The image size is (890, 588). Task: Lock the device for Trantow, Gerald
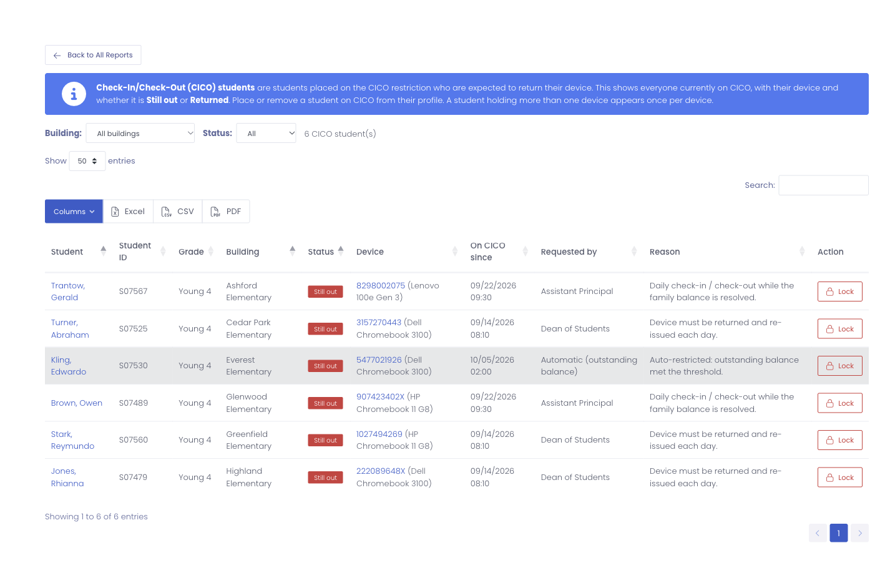pos(840,292)
